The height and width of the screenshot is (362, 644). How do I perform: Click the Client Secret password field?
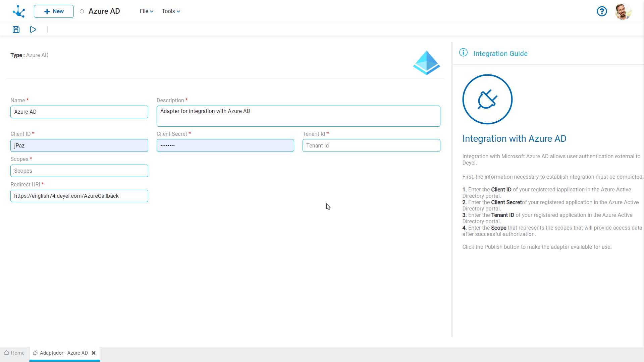[x=225, y=145]
